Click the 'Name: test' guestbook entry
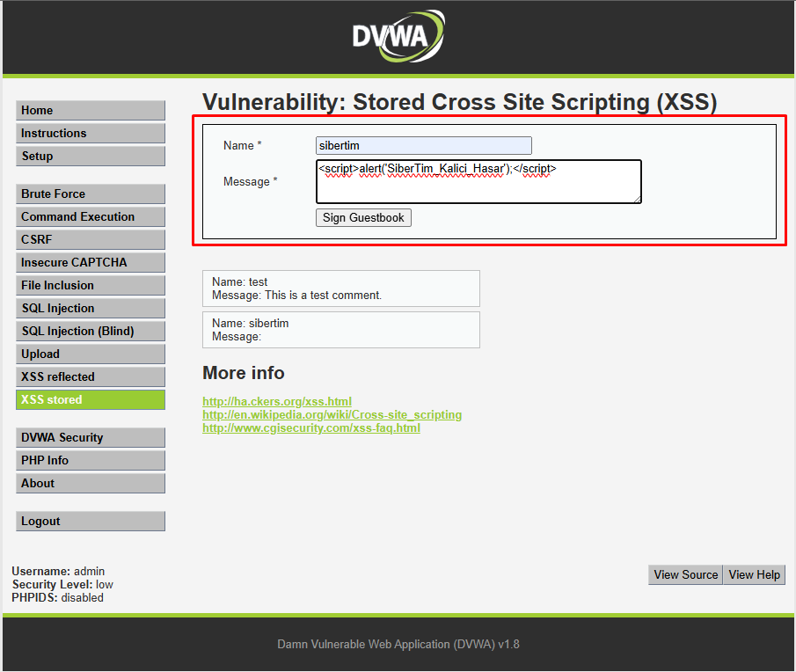The width and height of the screenshot is (796, 672). coord(239,281)
